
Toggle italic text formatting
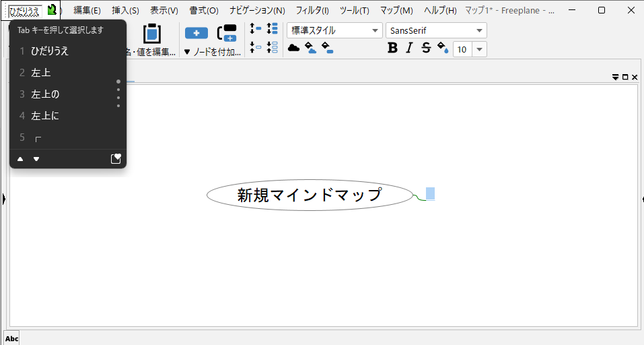[x=409, y=48]
